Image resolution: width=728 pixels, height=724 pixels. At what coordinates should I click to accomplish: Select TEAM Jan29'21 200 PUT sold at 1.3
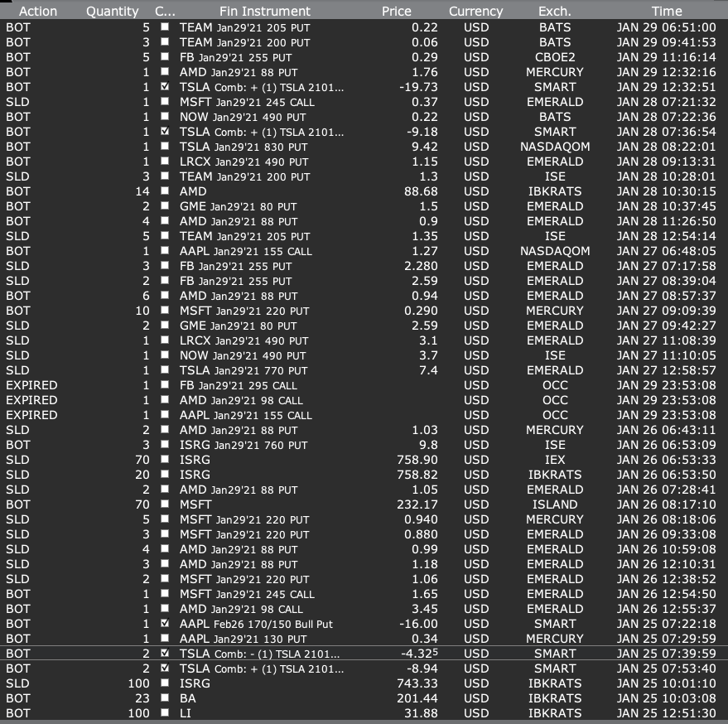(244, 176)
